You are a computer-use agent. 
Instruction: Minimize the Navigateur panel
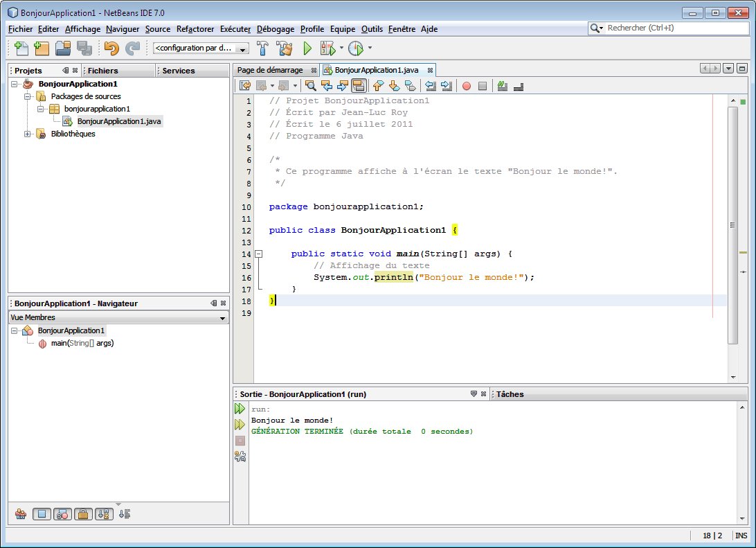(214, 303)
